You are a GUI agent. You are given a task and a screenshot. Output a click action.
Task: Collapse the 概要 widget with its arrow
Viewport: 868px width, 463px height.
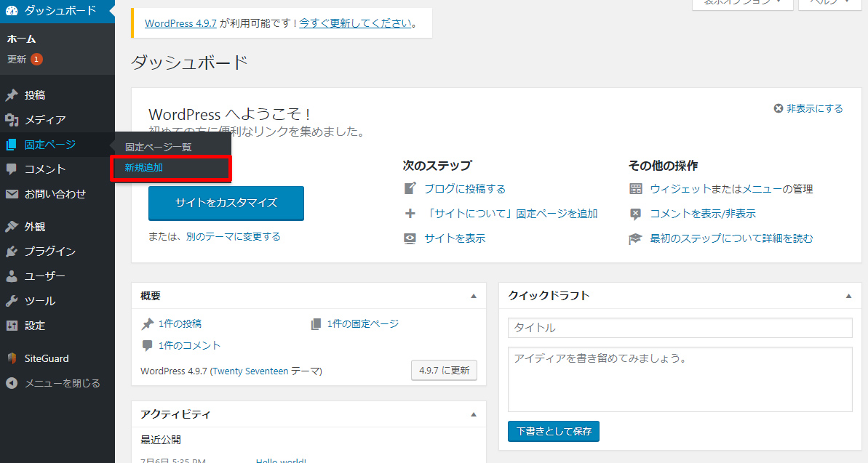[x=474, y=296]
